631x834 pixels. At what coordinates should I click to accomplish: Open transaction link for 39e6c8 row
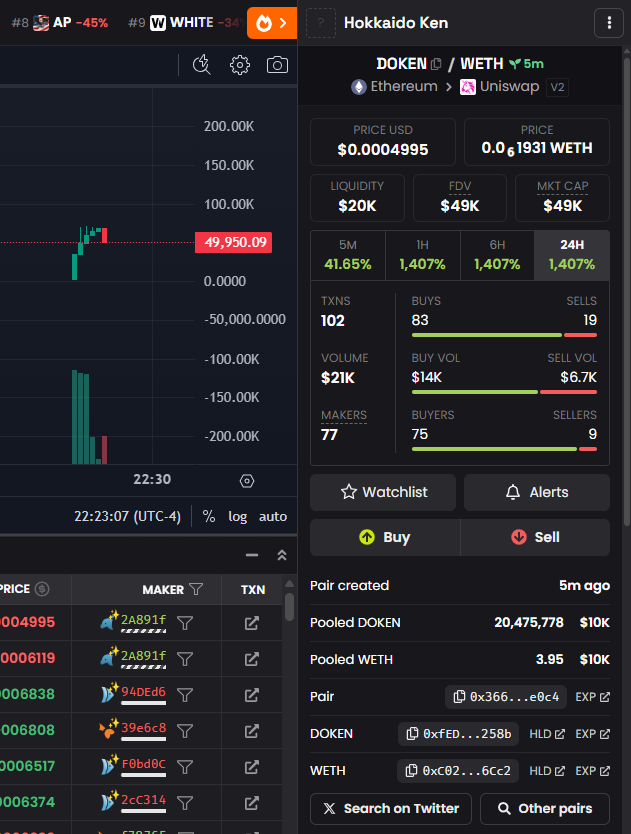(x=252, y=731)
